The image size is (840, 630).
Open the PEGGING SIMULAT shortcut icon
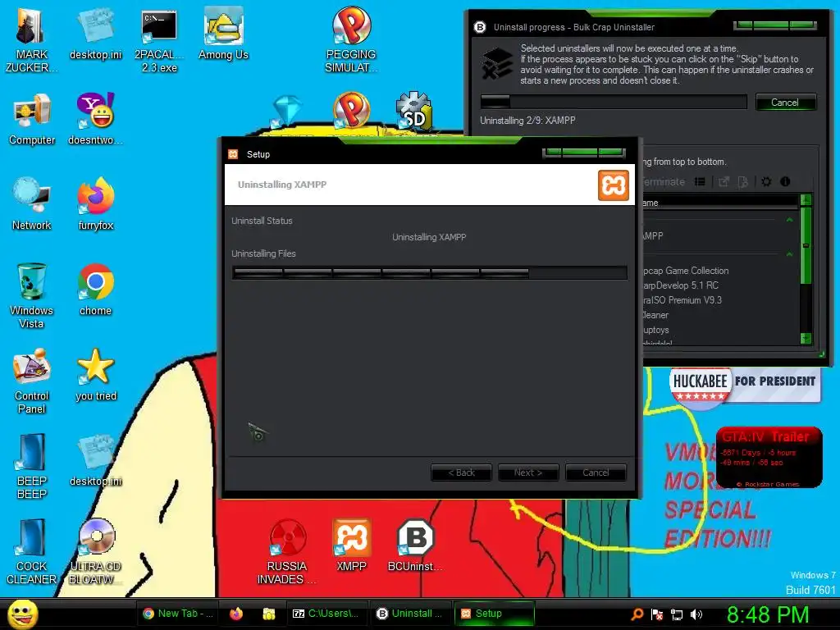pyautogui.click(x=351, y=40)
